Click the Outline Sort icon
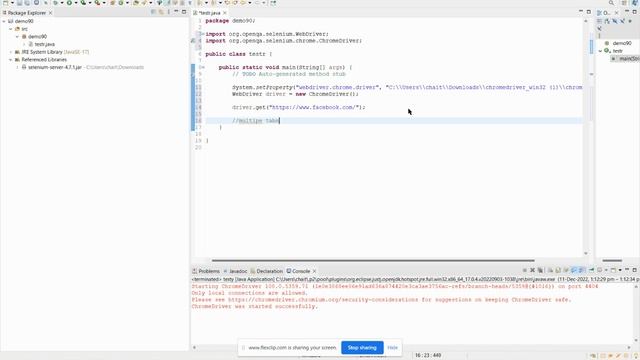The width and height of the screenshot is (640, 360). [x=607, y=21]
